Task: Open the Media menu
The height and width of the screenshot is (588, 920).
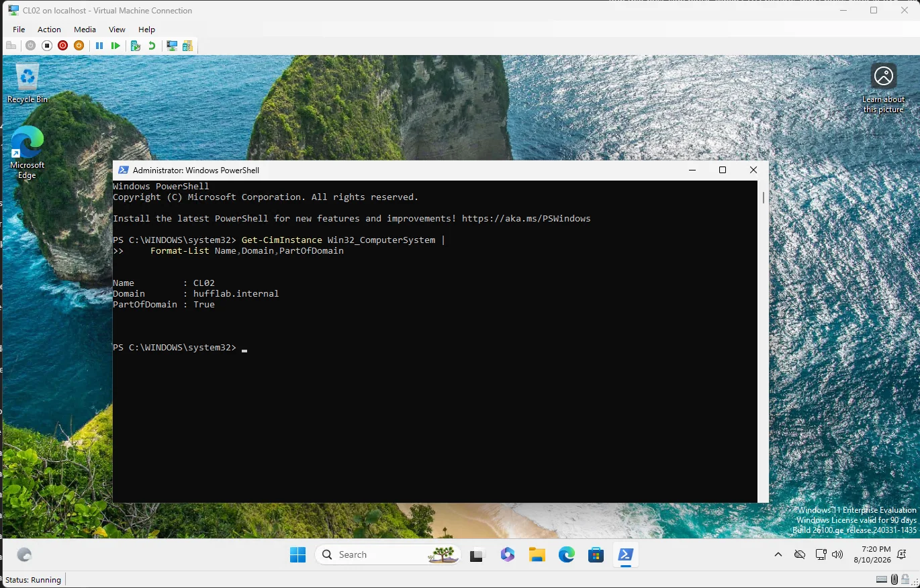Action: tap(85, 30)
